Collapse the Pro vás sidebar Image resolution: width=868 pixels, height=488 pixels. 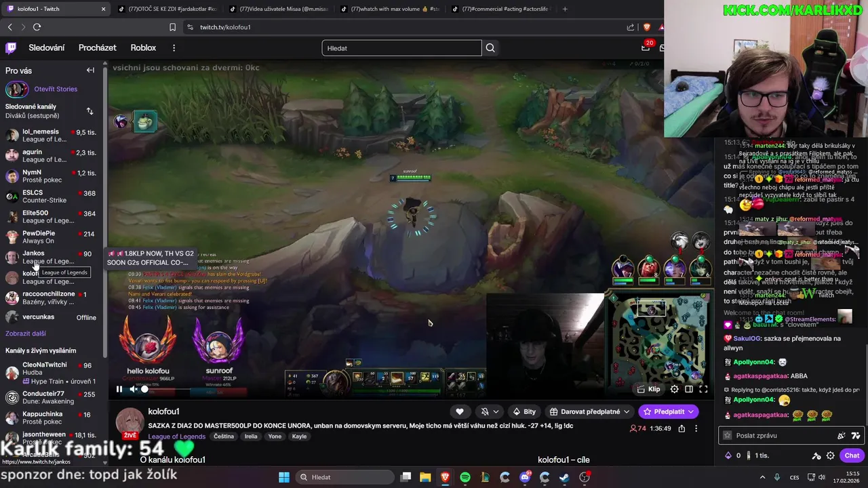coord(90,70)
